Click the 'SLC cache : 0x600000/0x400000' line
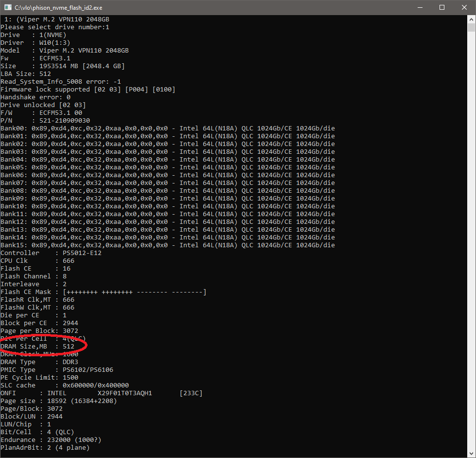 click(x=65, y=385)
